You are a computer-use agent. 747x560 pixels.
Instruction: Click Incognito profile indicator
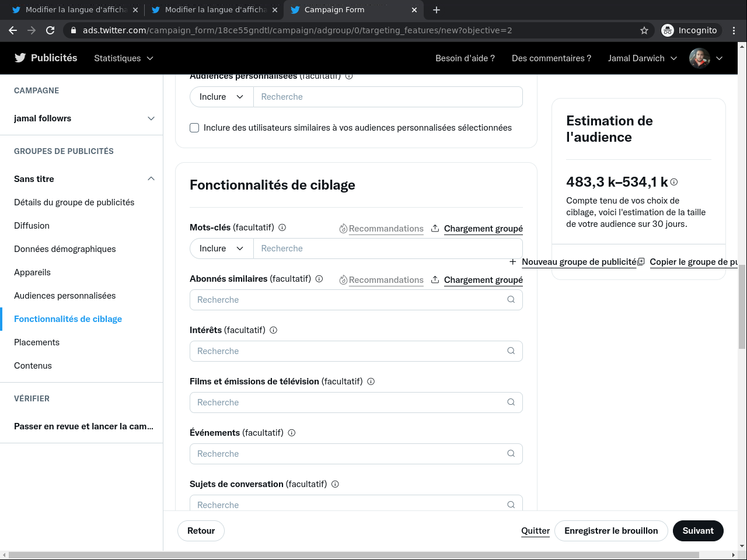point(690,30)
